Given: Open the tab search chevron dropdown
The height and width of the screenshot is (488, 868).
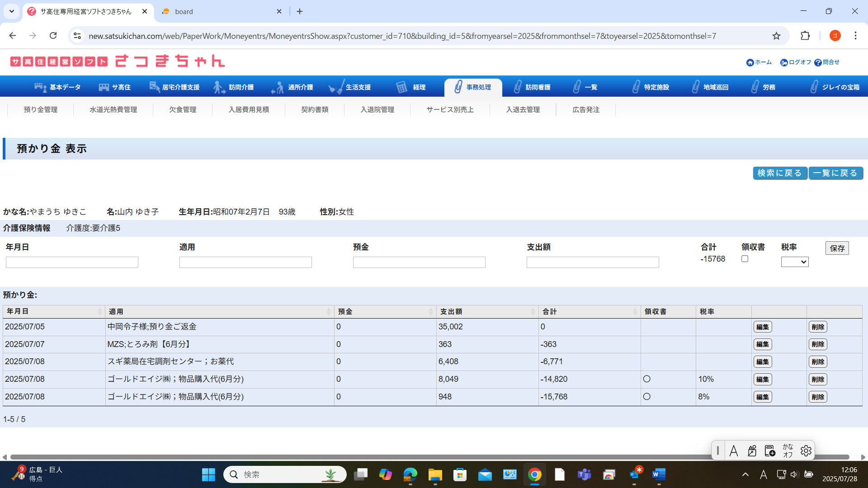Looking at the screenshot, I should pos(12,11).
